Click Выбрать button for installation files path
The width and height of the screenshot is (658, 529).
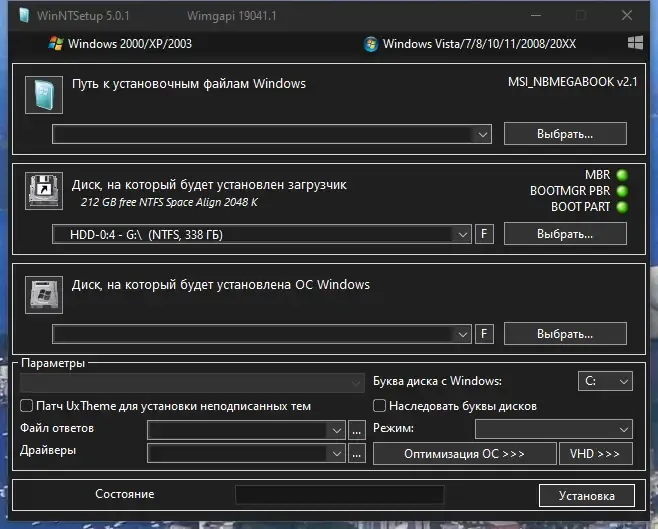point(565,134)
